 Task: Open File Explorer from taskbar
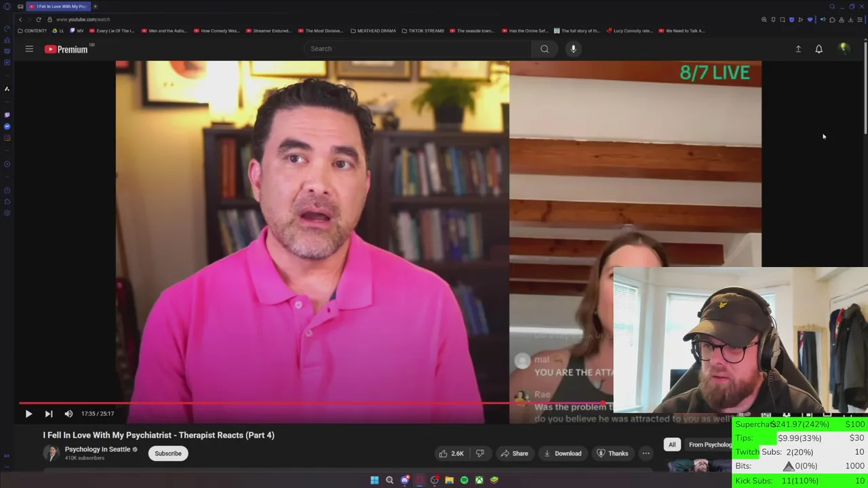(x=449, y=480)
